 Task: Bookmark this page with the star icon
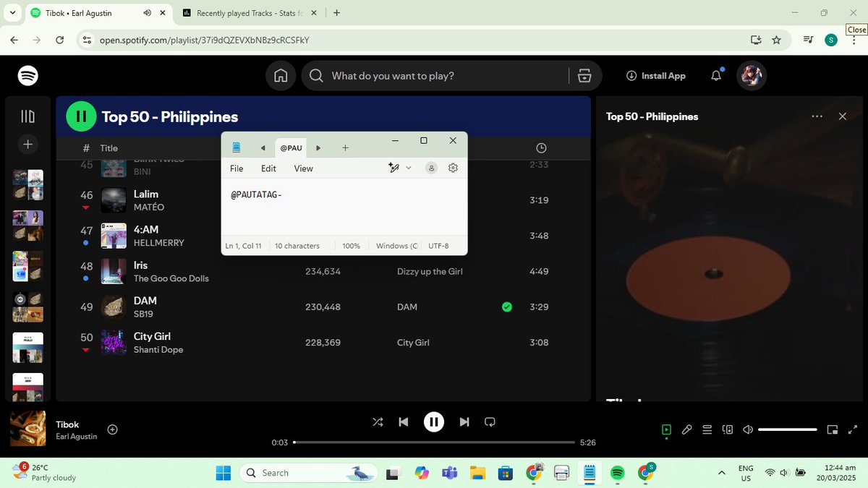[777, 40]
